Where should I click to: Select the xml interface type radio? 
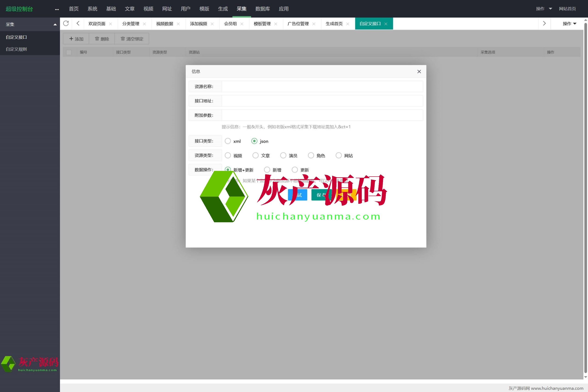tap(228, 141)
